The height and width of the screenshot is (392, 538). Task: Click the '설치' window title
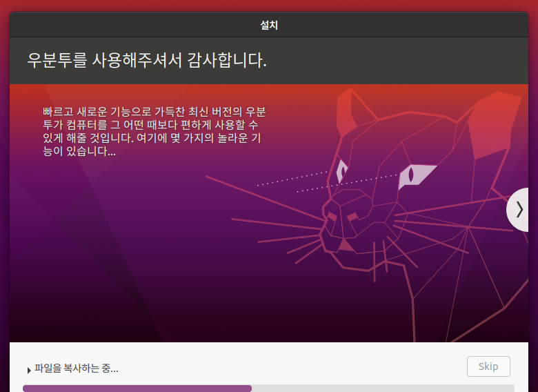[269, 25]
